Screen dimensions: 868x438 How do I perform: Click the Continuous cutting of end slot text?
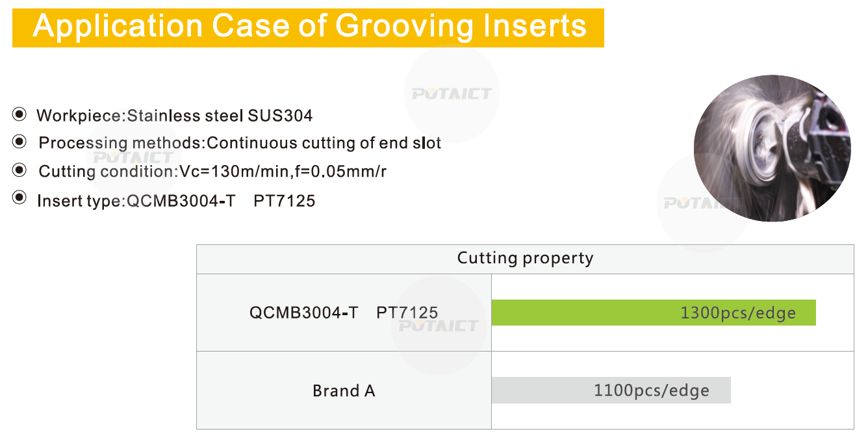[x=324, y=143]
